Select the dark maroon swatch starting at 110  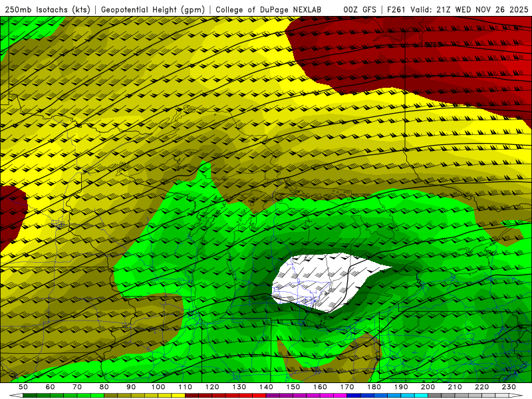tap(192, 396)
